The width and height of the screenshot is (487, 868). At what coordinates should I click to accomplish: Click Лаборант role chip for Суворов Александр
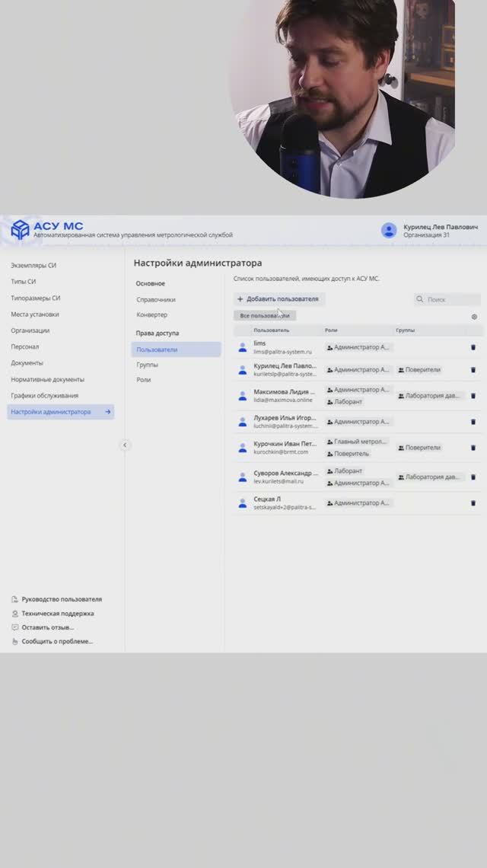[344, 471]
